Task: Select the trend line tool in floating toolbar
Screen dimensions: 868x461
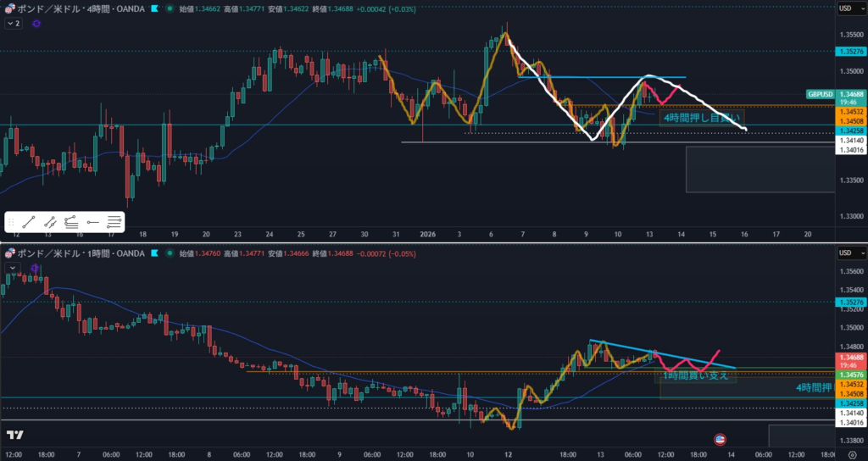Action: coord(30,223)
